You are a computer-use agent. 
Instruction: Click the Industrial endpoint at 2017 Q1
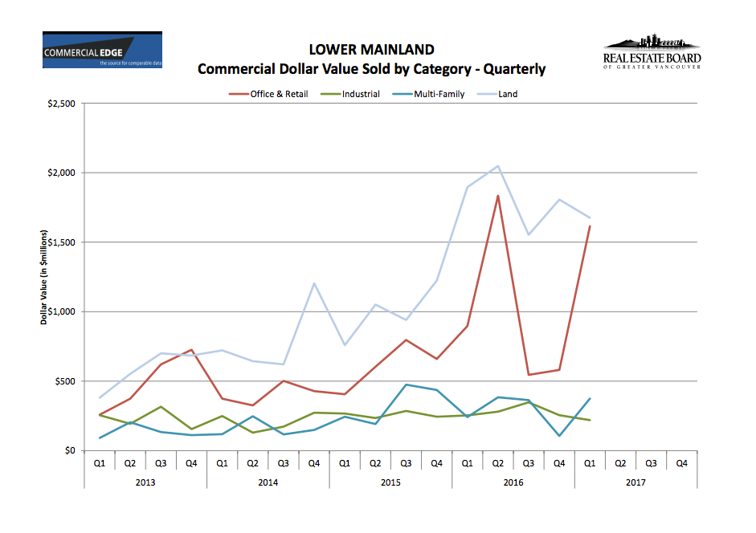coord(590,421)
